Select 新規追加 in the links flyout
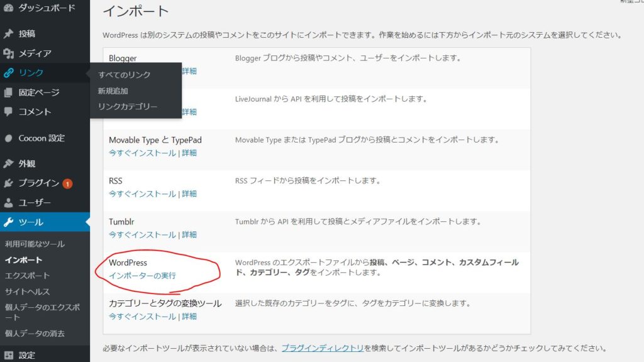 point(113,90)
